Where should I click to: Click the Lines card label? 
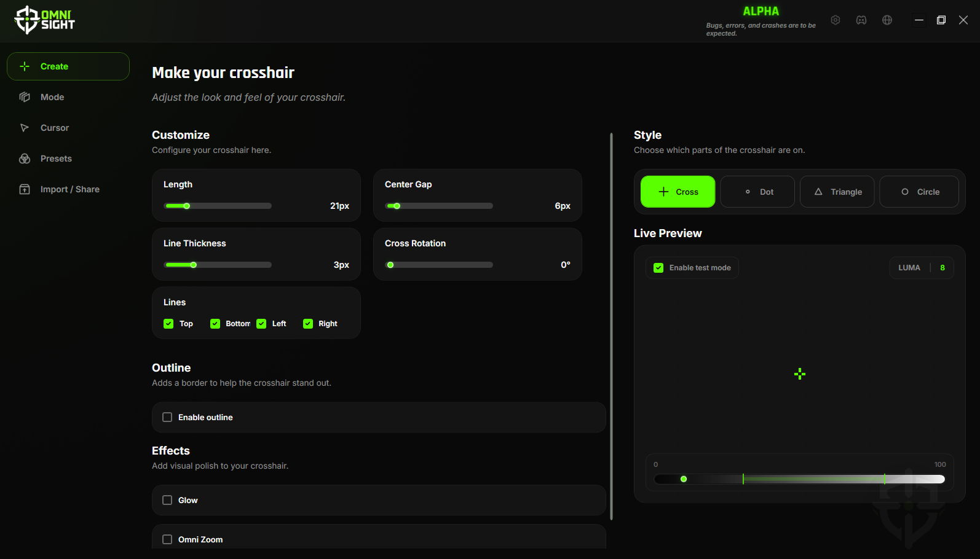coord(175,302)
